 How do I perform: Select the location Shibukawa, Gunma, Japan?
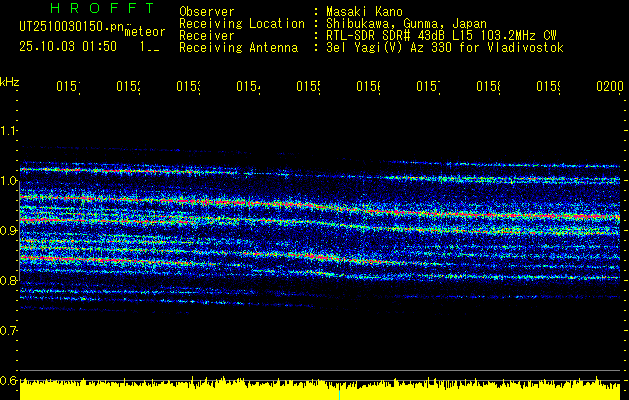(x=406, y=24)
